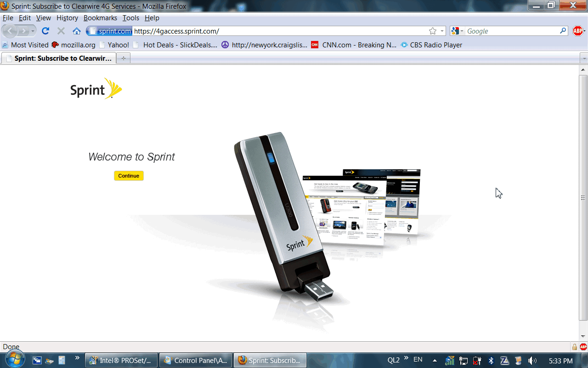Viewport: 588px width, 368px height.
Task: Open the Help menu
Action: pos(152,18)
